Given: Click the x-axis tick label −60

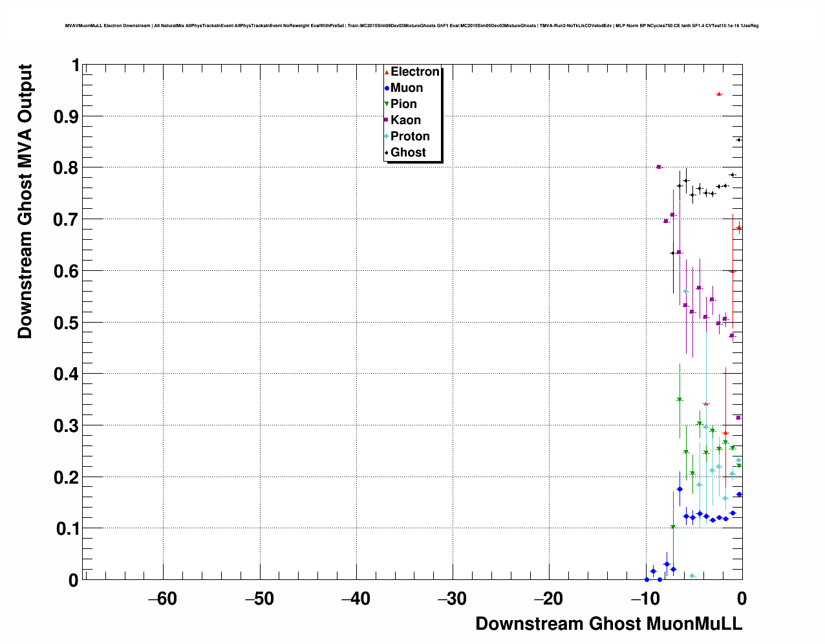Looking at the screenshot, I should point(162,599).
